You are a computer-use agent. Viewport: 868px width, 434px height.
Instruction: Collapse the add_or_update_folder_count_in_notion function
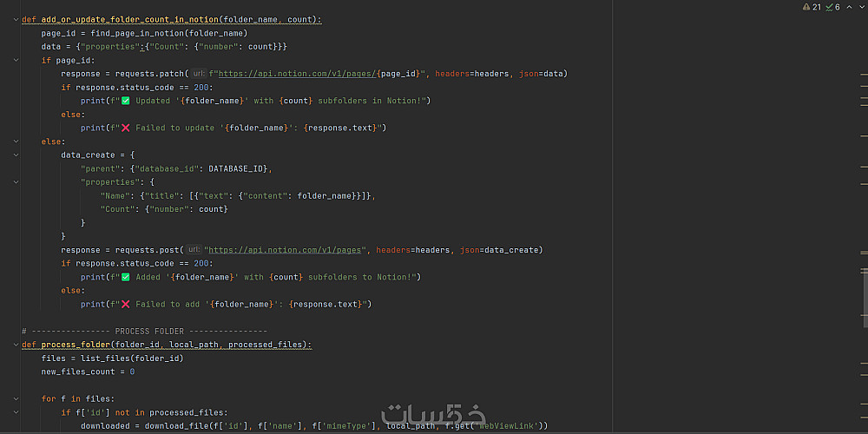coord(16,19)
